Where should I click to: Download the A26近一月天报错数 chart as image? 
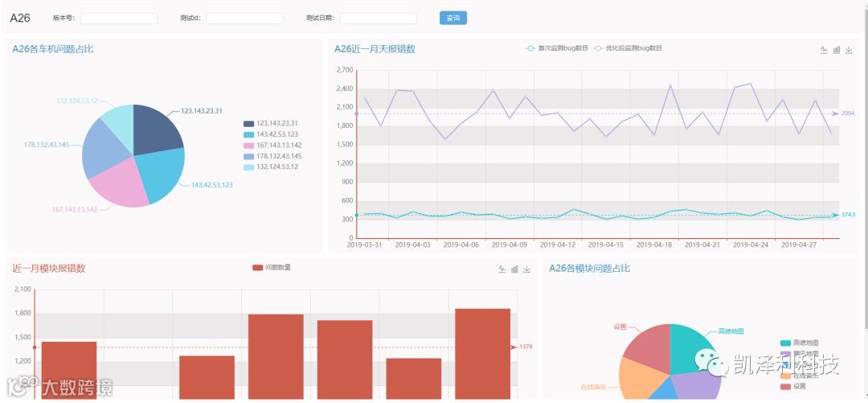(849, 50)
